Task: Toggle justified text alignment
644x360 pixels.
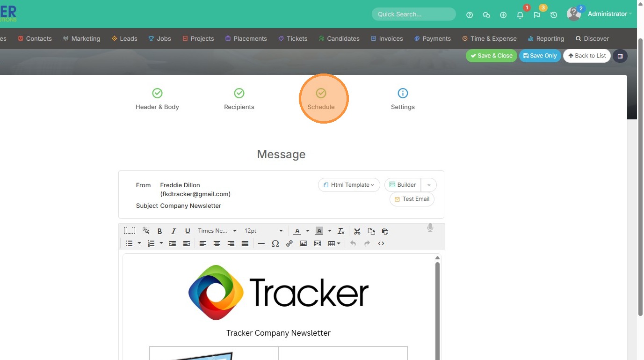Action: (245, 243)
